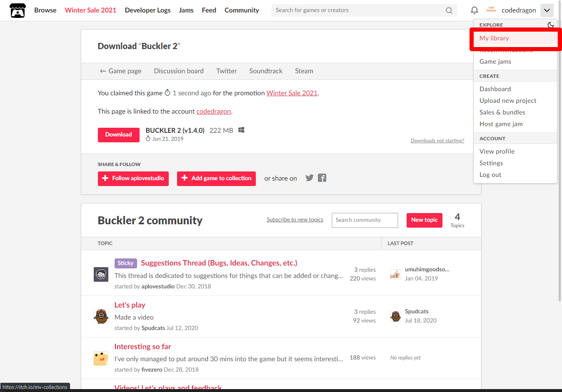Click Spudcats name in last post column
562x392 pixels.
[x=417, y=311]
